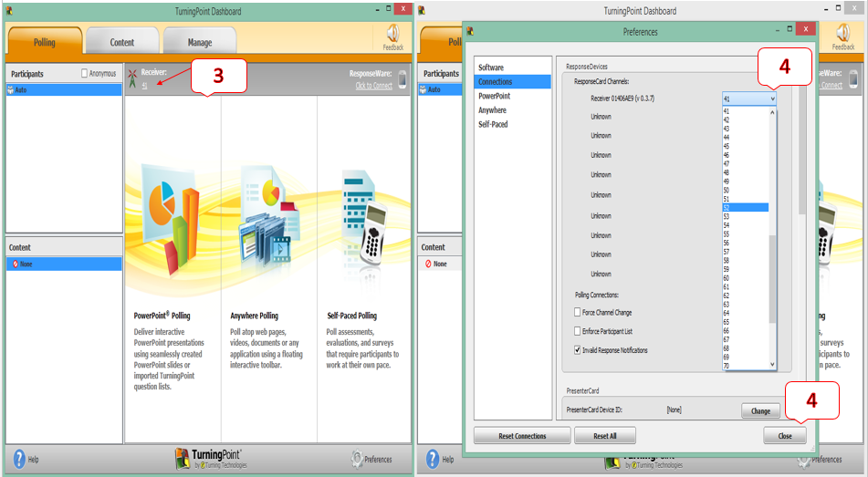This screenshot has height=477, width=868.
Task: Click the Click to Connect link in left window
Action: point(373,86)
